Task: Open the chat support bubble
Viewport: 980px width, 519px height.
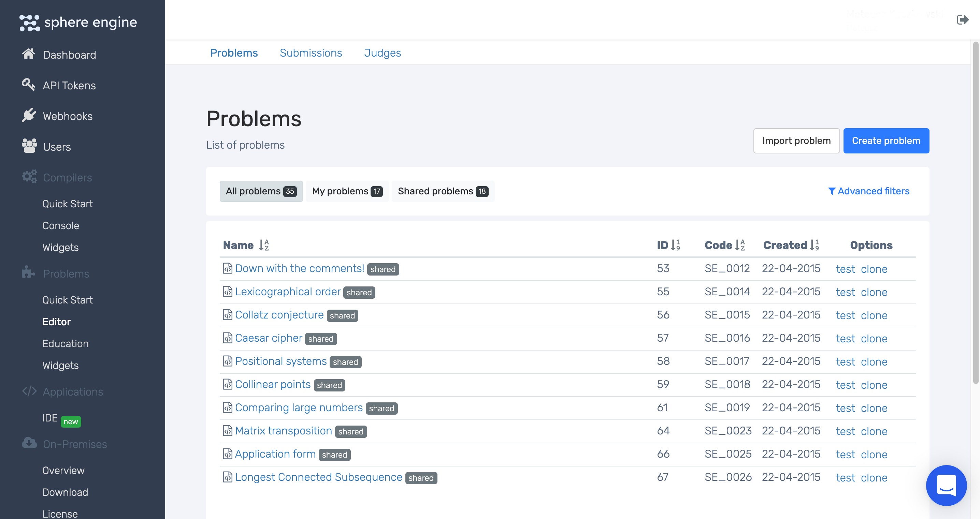Action: 946,485
